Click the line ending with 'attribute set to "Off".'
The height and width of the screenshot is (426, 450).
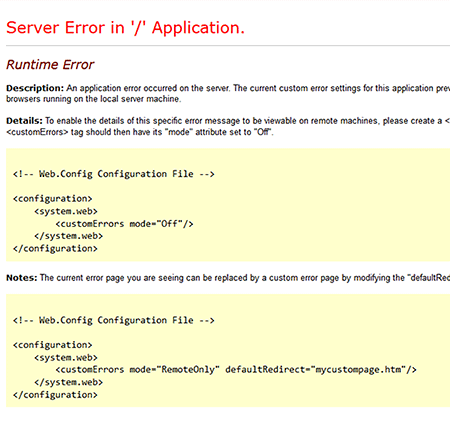pos(140,132)
